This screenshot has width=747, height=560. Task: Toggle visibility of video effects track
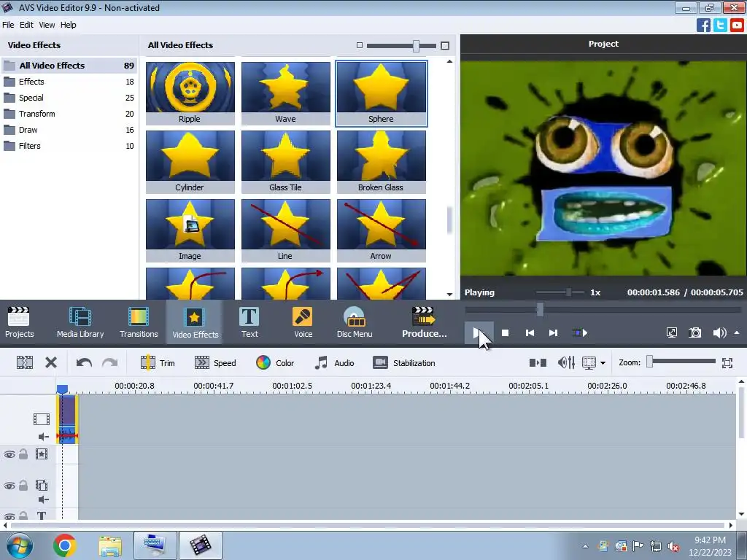[x=9, y=454]
